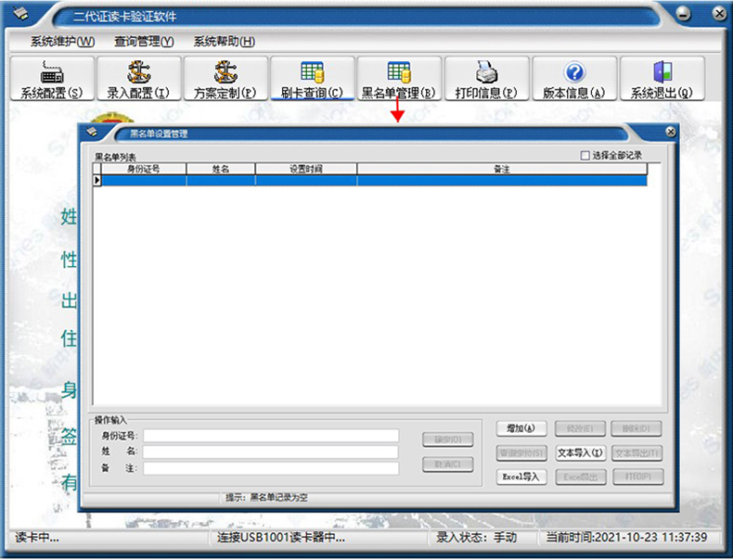Focus the 姓名 name input field
Screen dimensions: 733x560
point(270,452)
